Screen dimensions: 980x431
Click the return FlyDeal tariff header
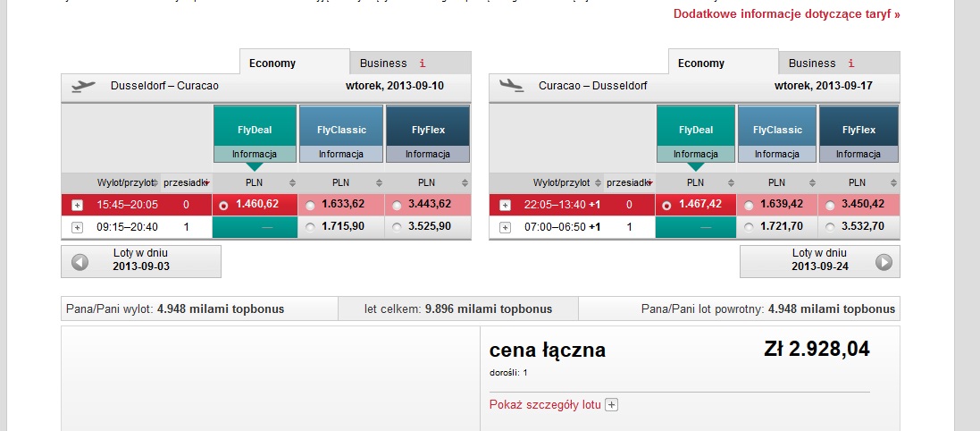tap(696, 131)
